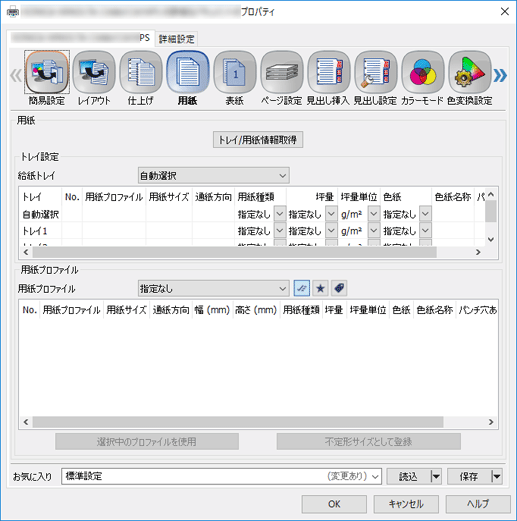Open the レイアウト layout icon
This screenshot has height=521, width=517.
[94, 72]
